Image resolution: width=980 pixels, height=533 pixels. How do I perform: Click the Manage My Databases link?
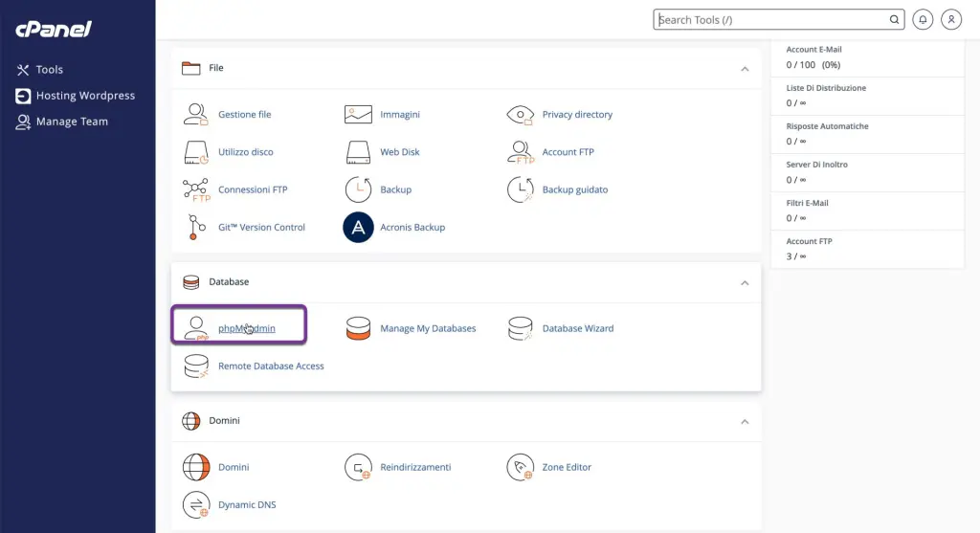(x=428, y=328)
